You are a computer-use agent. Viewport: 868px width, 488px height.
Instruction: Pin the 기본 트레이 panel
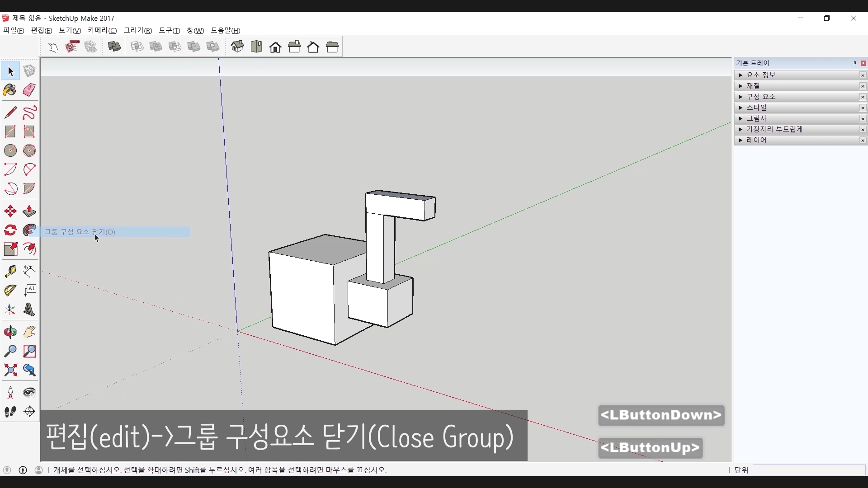click(855, 63)
